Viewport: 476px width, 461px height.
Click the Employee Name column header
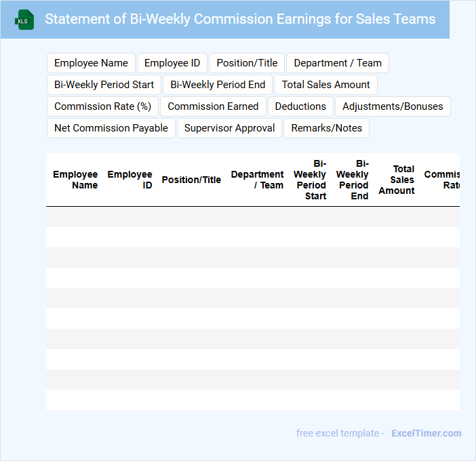(75, 180)
